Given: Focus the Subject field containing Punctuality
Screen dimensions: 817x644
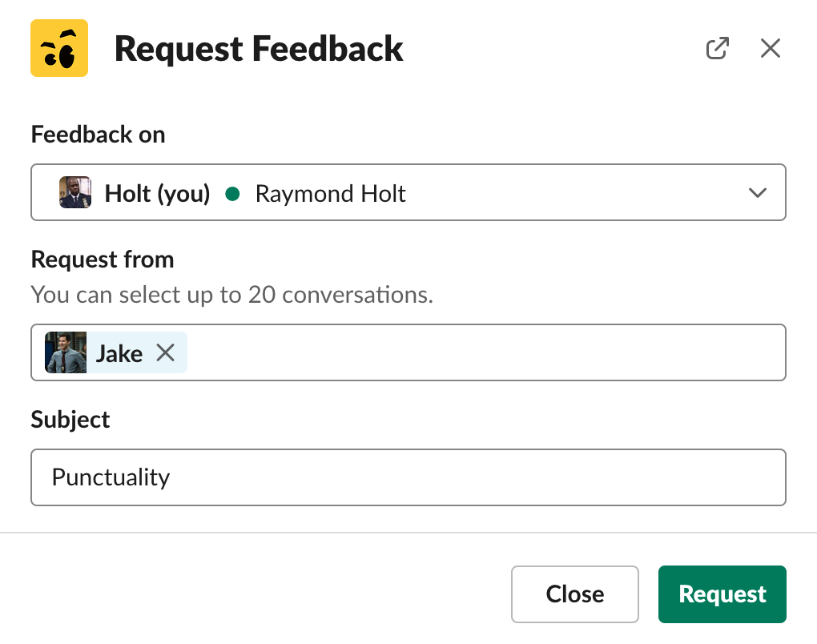Looking at the screenshot, I should click(408, 477).
